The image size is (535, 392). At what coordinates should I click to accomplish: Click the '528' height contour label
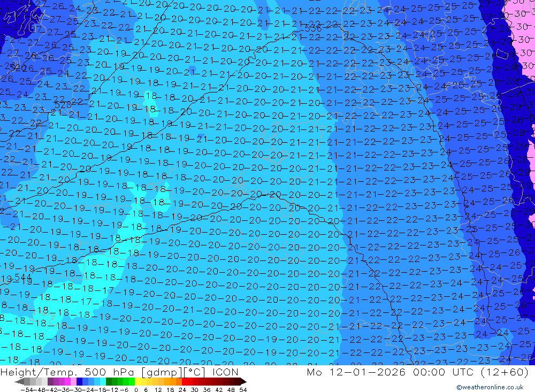(63, 105)
